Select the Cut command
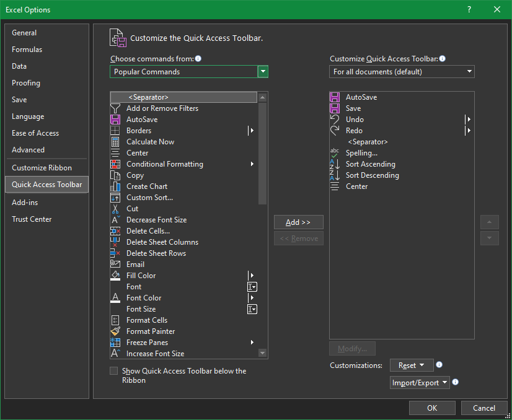 pyautogui.click(x=132, y=209)
